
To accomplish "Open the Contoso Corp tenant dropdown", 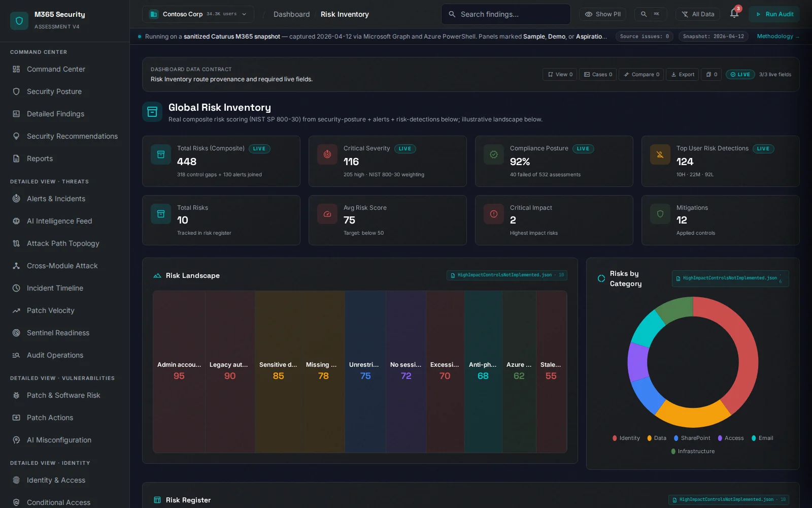I will [x=198, y=14].
